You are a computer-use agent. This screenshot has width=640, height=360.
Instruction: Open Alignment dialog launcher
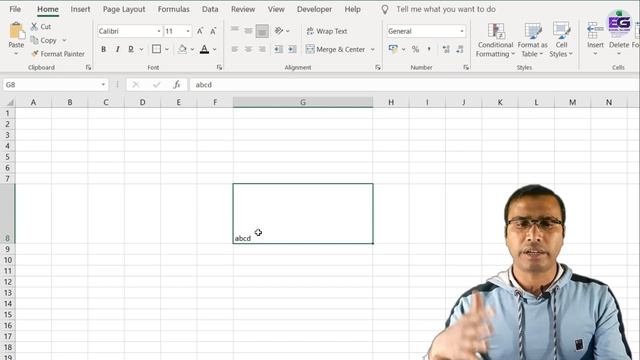[378, 67]
